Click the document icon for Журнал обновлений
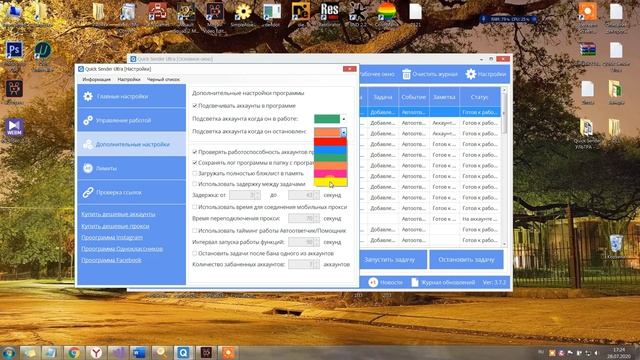Viewport: 640px width, 360px height. [415, 282]
